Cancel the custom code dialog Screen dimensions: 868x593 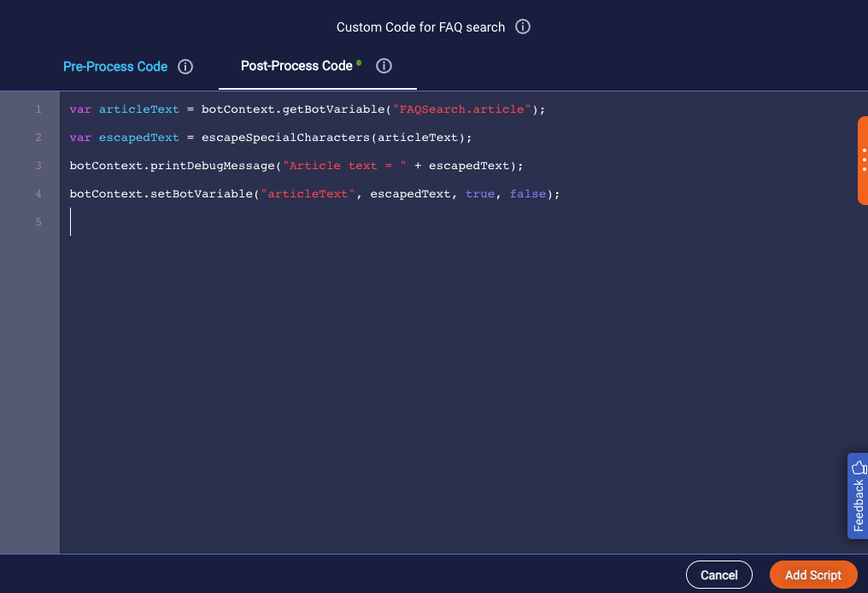pos(719,575)
